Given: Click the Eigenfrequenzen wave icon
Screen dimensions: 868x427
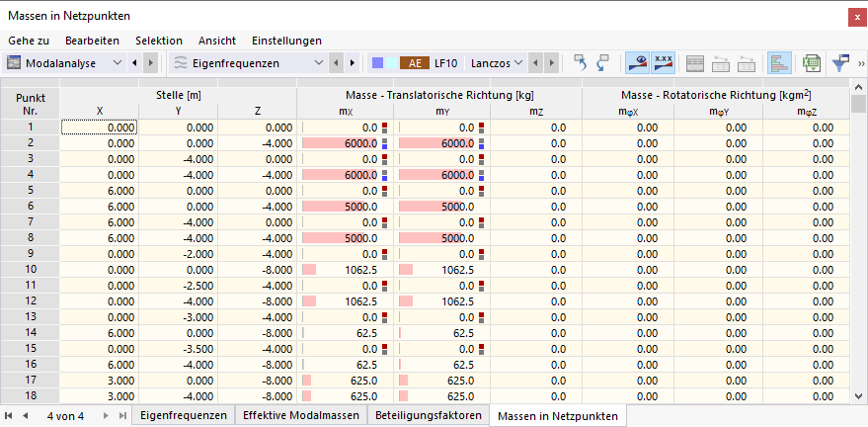Looking at the screenshot, I should (x=181, y=63).
